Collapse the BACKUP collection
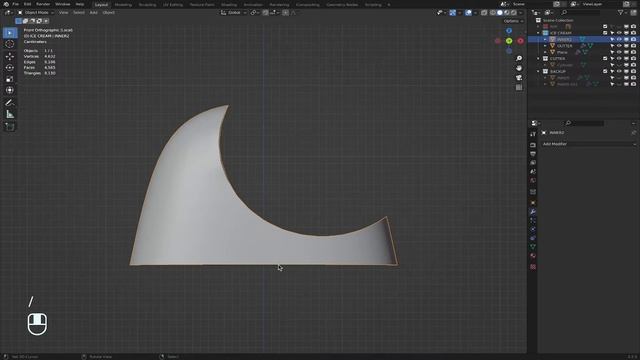Screen dimensions: 640x360 (x=538, y=71)
